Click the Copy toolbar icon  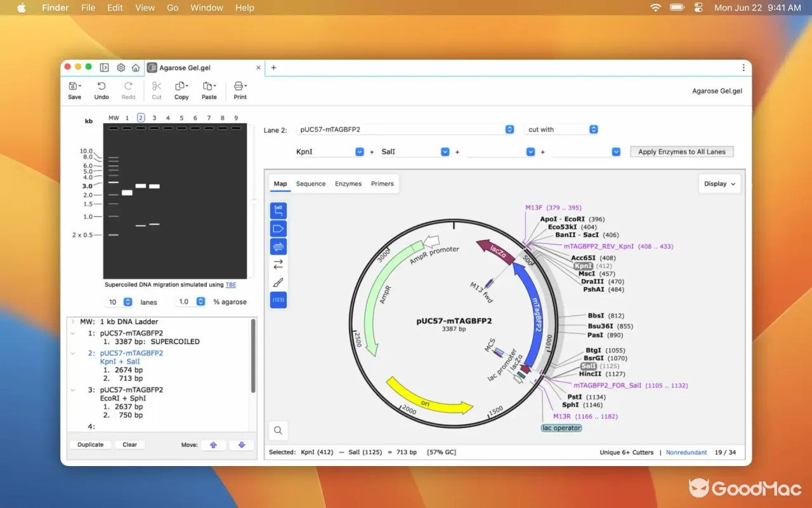tap(181, 90)
